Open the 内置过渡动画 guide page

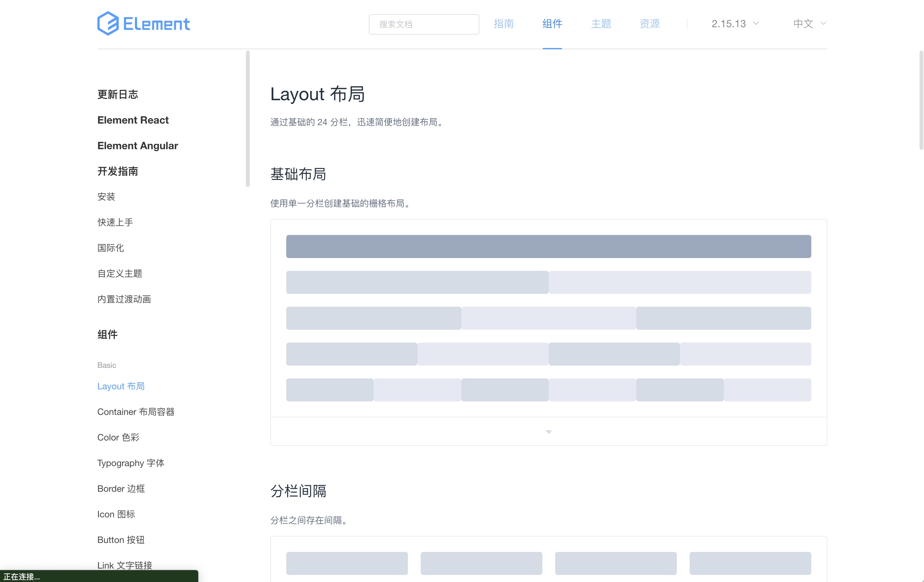(124, 299)
